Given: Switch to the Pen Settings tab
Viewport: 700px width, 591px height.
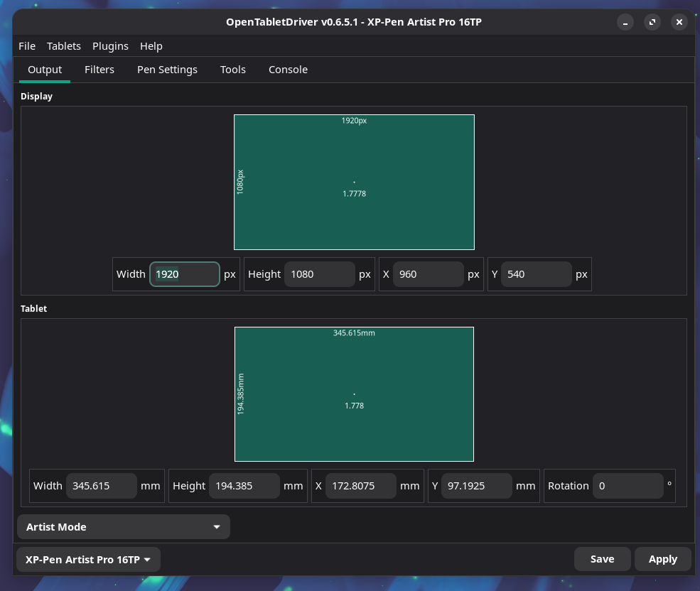Looking at the screenshot, I should point(167,70).
